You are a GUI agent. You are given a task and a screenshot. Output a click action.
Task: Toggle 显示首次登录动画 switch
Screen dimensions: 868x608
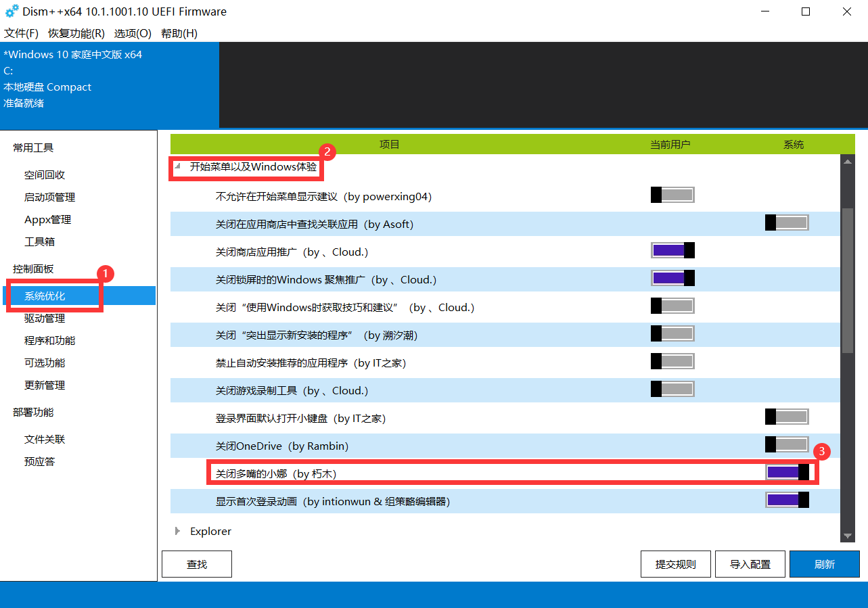[787, 500]
